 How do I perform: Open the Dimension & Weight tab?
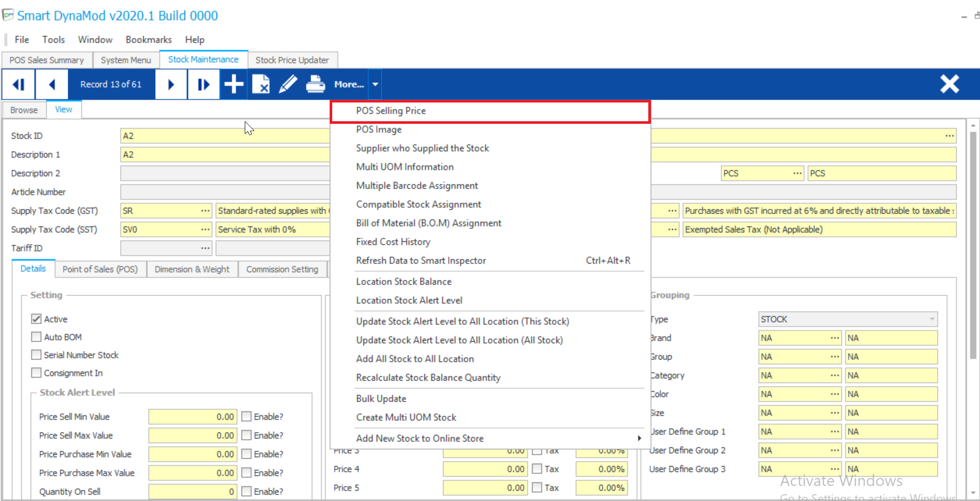pos(192,269)
